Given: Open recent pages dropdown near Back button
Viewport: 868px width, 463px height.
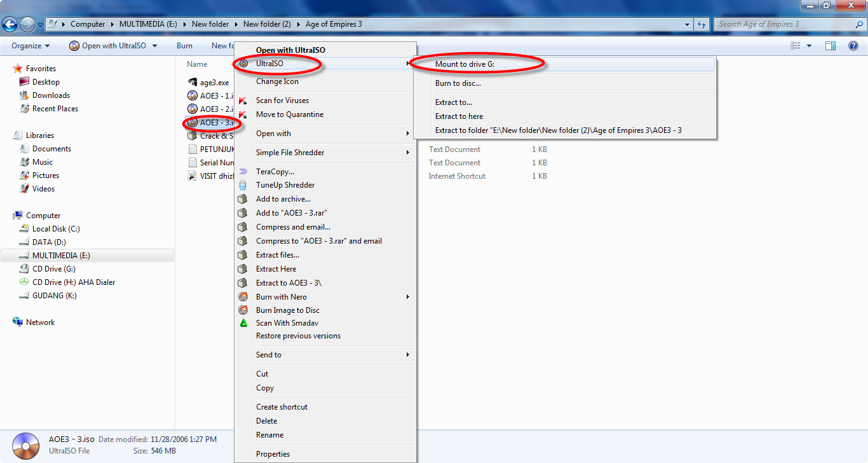Looking at the screenshot, I should (x=41, y=25).
